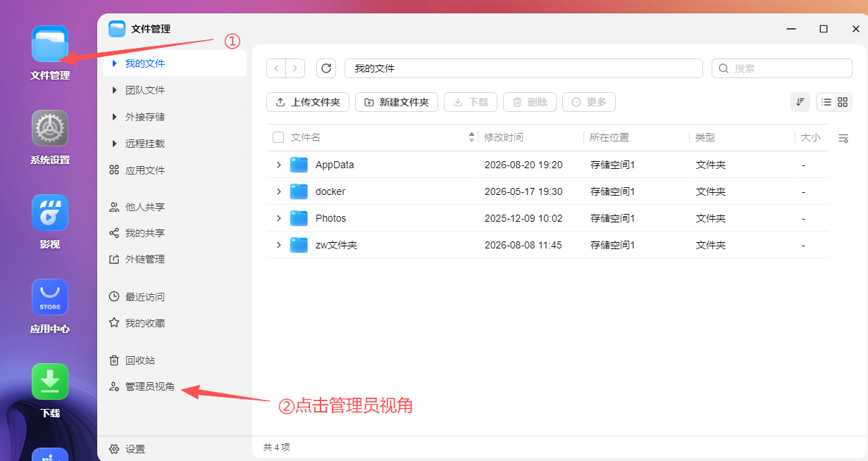Select the date 2026-05-17 19:30
The image size is (868, 461).
click(x=523, y=191)
